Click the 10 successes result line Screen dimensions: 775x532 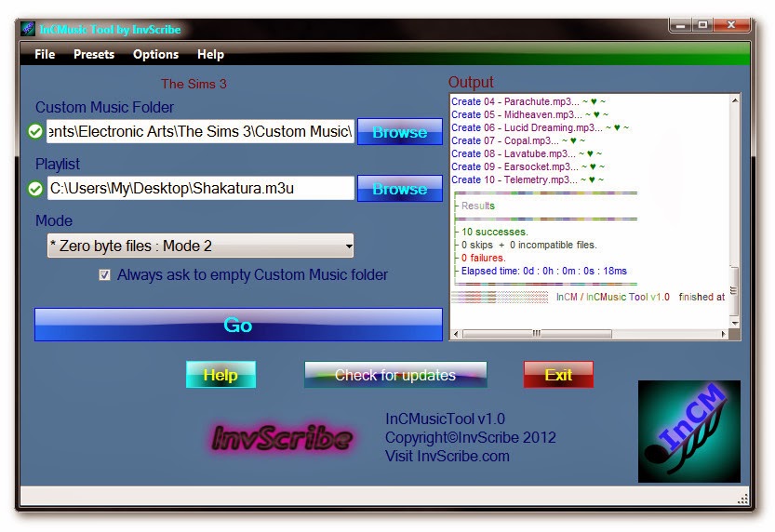point(494,232)
